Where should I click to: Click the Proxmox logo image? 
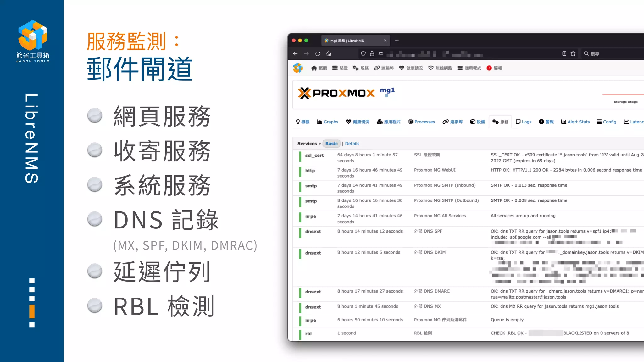tap(336, 93)
